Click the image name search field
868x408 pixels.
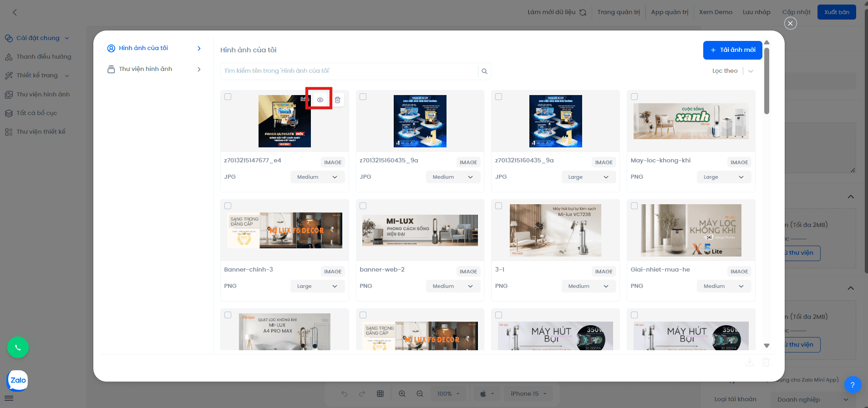(x=349, y=71)
